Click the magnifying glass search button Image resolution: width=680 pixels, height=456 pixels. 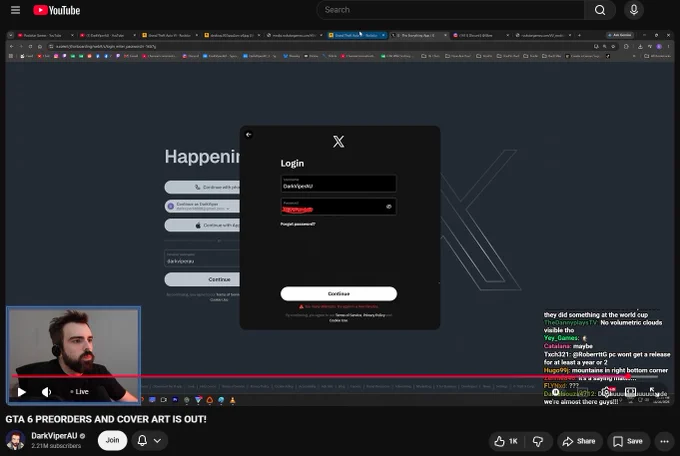(x=600, y=10)
